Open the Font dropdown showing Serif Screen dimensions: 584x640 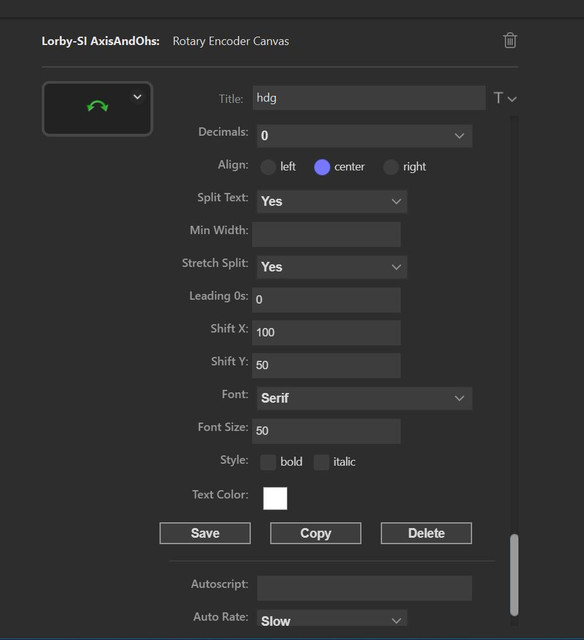(364, 398)
